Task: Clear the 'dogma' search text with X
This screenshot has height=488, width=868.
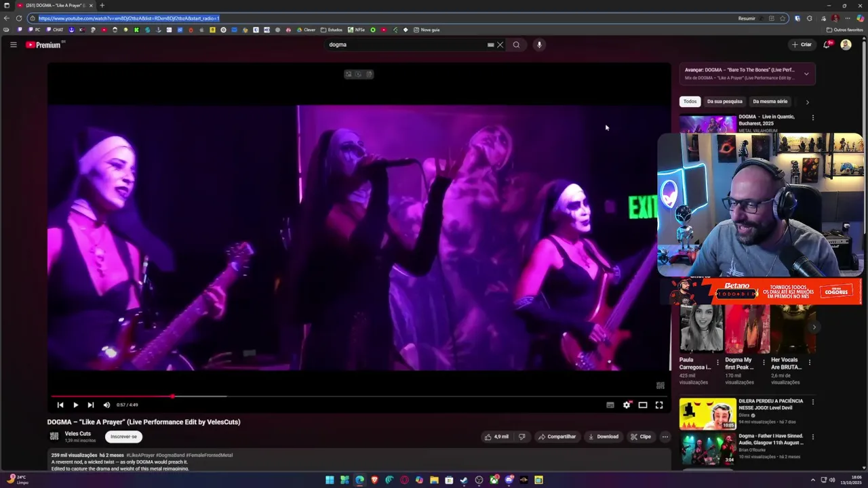Action: coord(500,45)
